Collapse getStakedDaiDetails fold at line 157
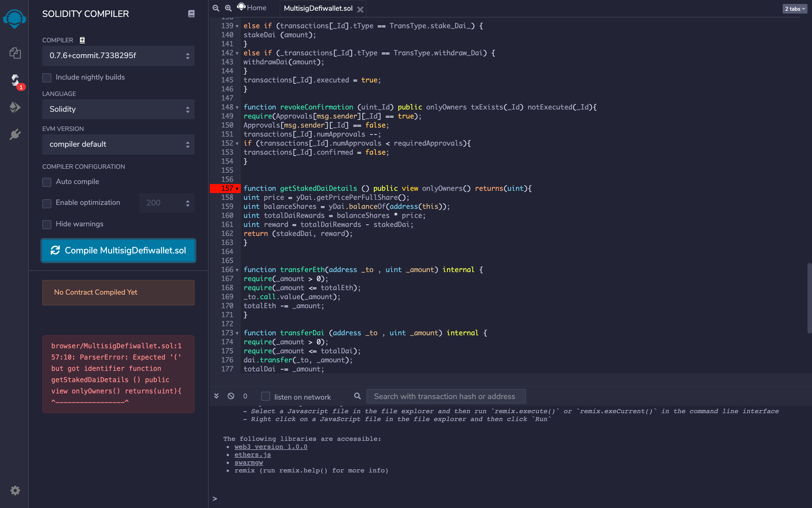The height and width of the screenshot is (508, 812). click(237, 189)
